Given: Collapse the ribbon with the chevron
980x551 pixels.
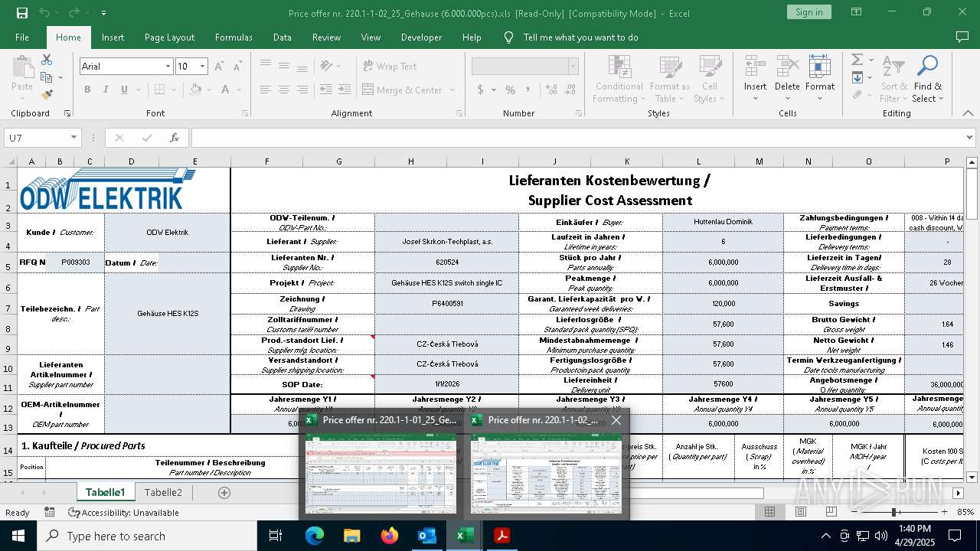Looking at the screenshot, I should [968, 113].
